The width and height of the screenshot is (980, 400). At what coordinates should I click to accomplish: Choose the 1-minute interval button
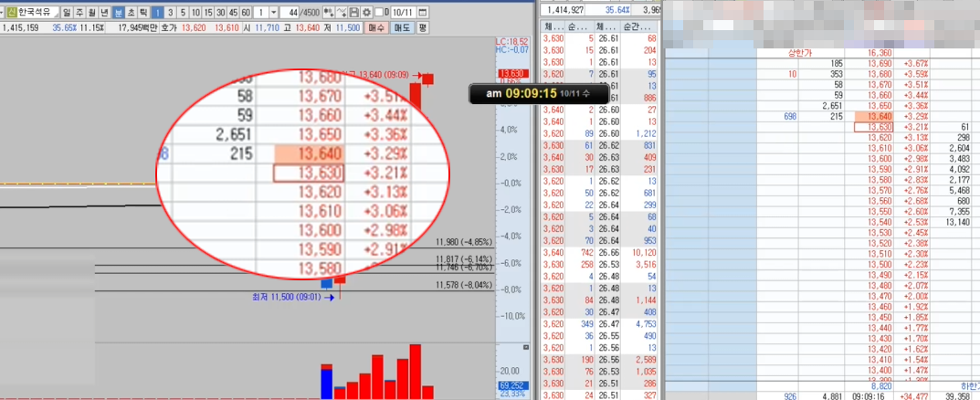(x=159, y=12)
